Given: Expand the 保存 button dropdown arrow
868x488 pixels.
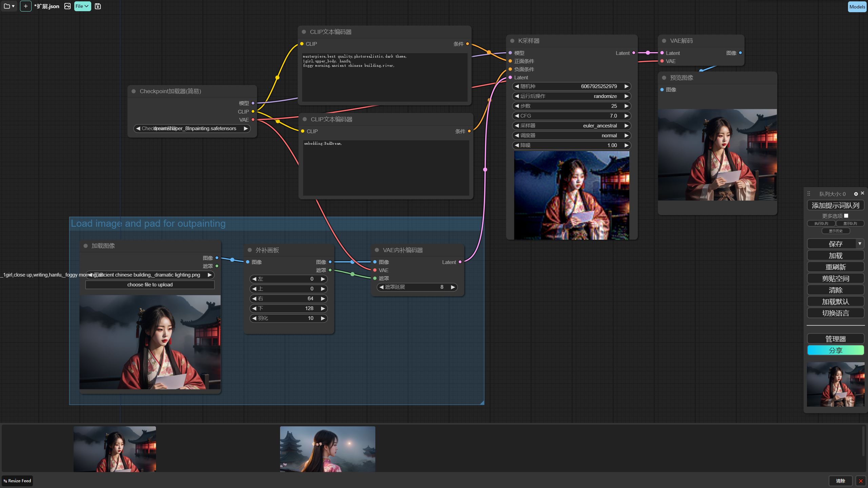Looking at the screenshot, I should click(x=860, y=244).
